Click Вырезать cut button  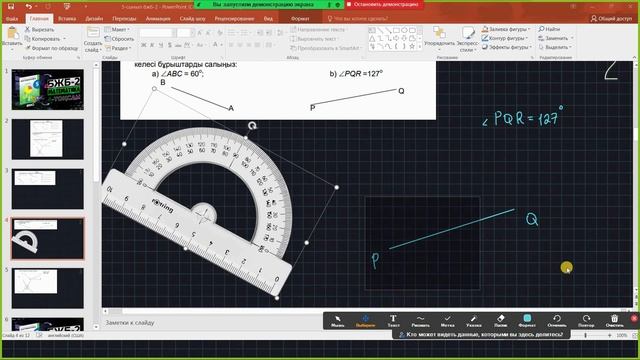coord(39,29)
